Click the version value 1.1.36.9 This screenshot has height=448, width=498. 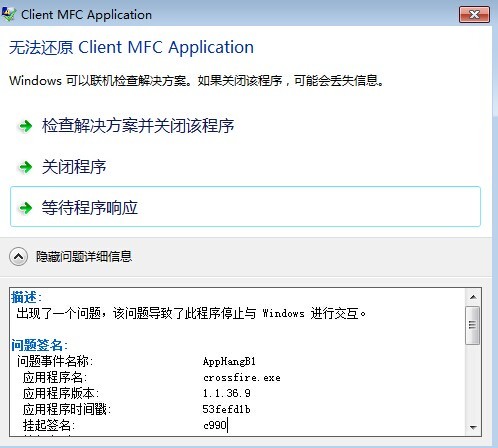pyautogui.click(x=227, y=393)
